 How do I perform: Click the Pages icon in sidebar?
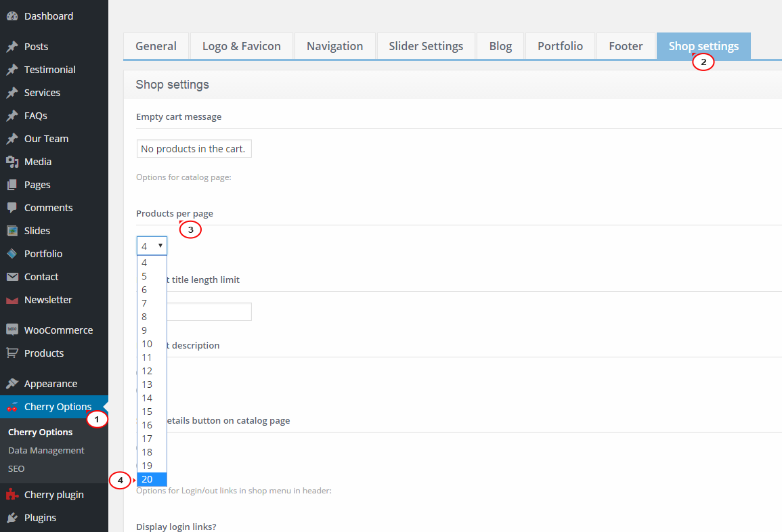[x=12, y=185]
